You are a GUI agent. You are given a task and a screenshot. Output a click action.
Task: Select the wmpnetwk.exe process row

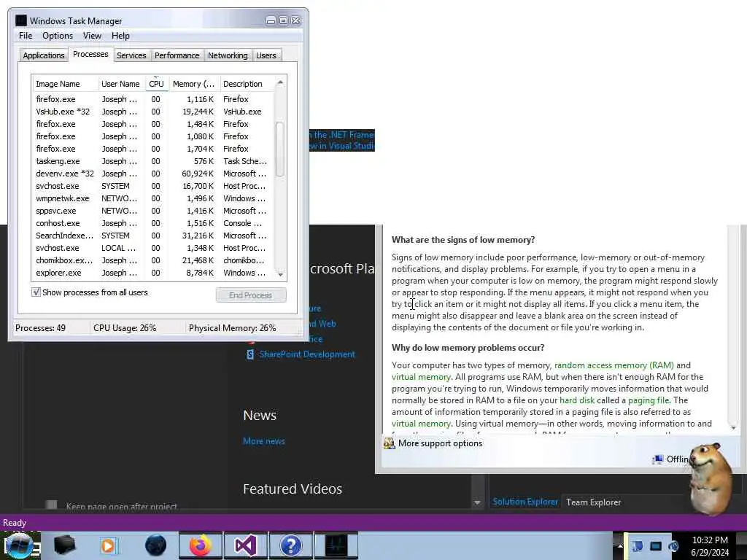(x=152, y=198)
